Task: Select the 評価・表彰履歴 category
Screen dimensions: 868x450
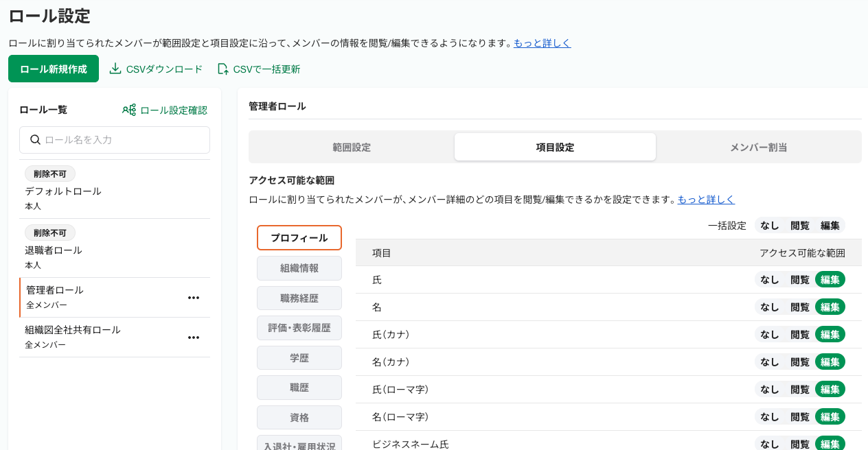Action: click(299, 328)
